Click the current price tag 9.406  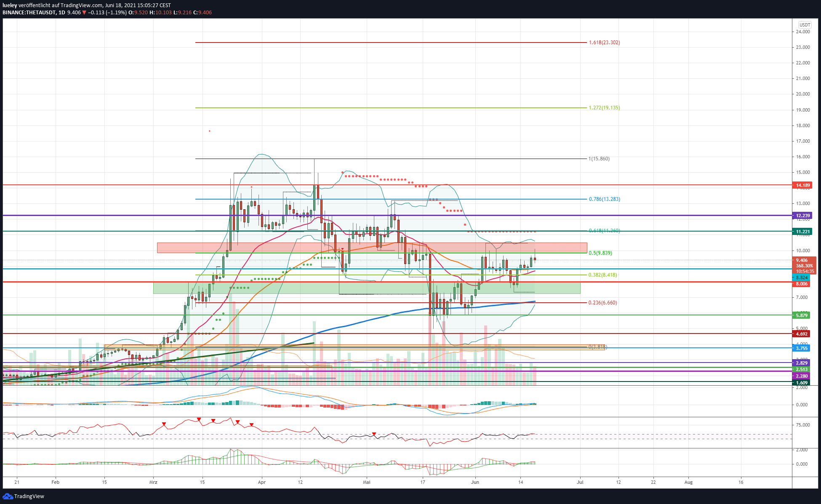(x=802, y=260)
